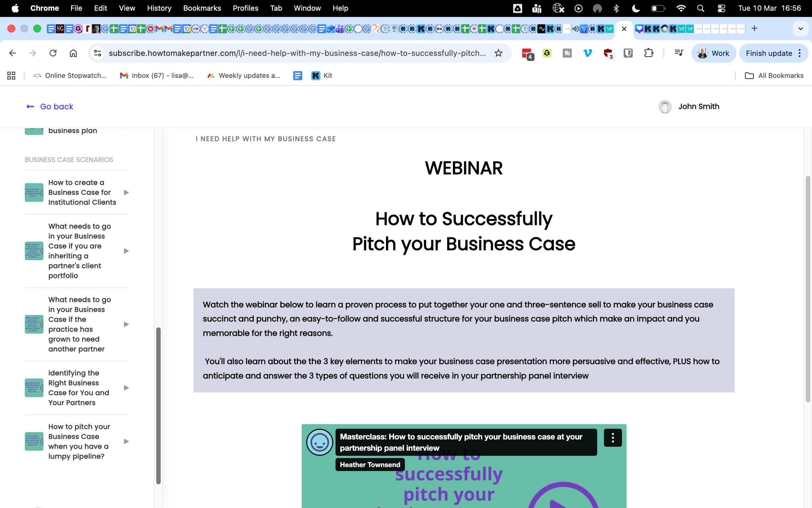Reload the page with refresh icon
Screen dimensions: 812x508
click(x=53, y=53)
